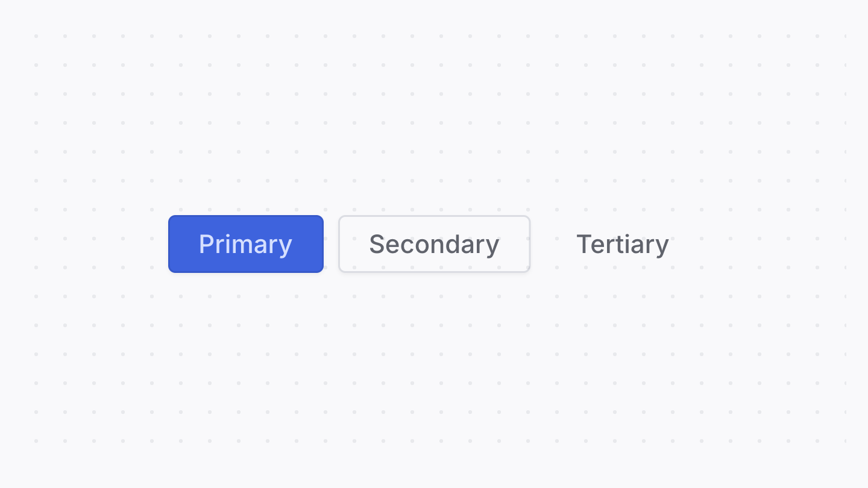
Task: Click the outlined Secondary button
Action: tap(434, 244)
